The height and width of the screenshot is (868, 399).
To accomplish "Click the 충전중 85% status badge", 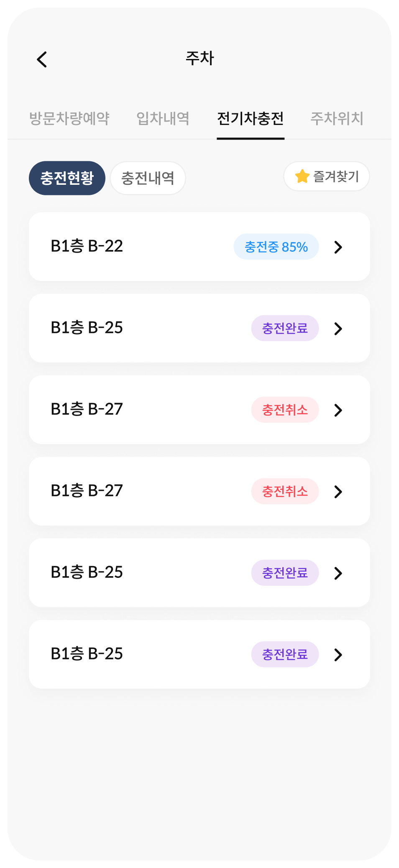I will [x=276, y=247].
